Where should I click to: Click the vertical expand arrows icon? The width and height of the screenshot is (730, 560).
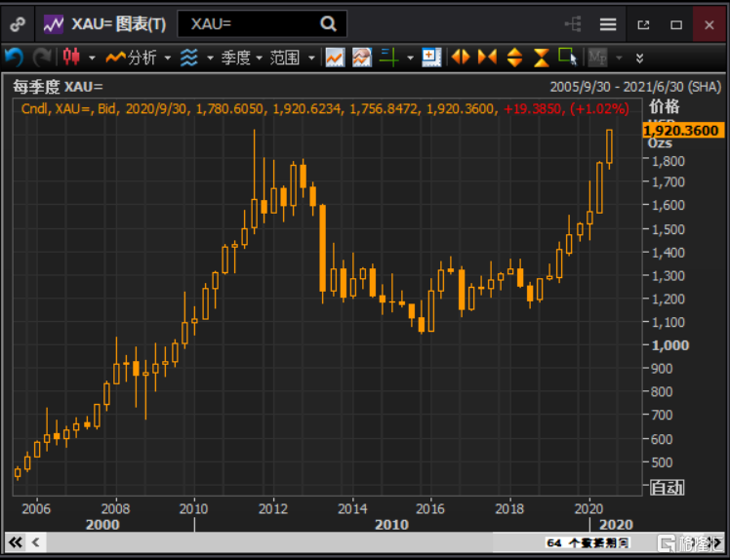(x=514, y=58)
